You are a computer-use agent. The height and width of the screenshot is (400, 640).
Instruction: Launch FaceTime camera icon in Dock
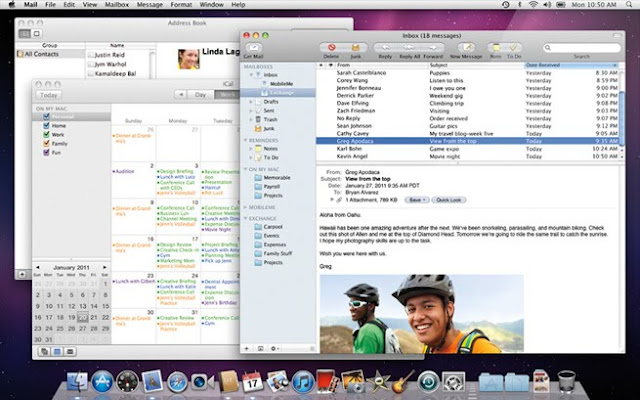[x=202, y=382]
